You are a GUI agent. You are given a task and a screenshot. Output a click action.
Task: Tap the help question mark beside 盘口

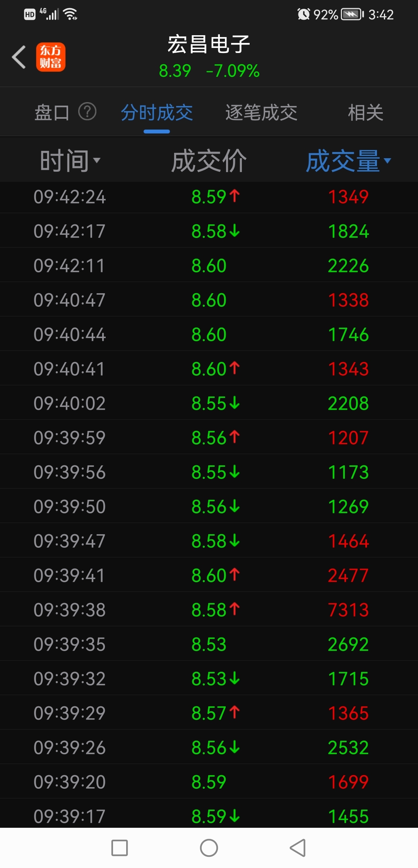pyautogui.click(x=87, y=112)
